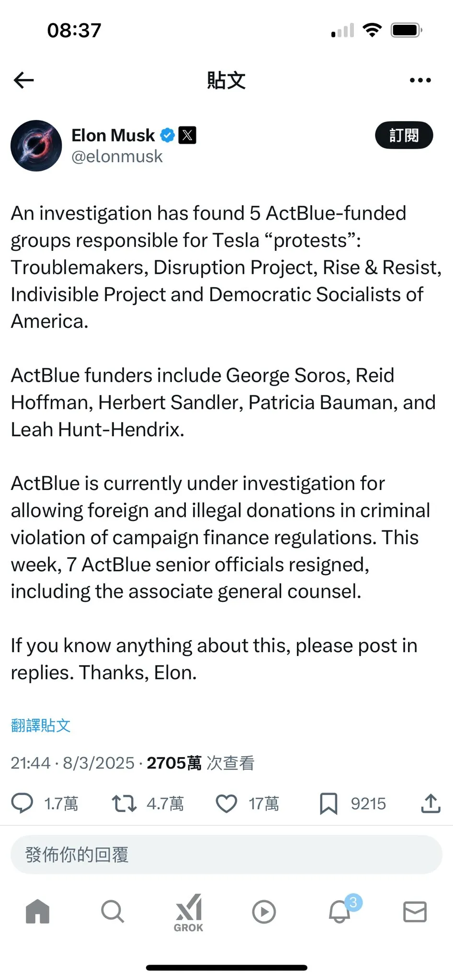Image resolution: width=453 pixels, height=980 pixels.
Task: Open the Grok tab
Action: [x=189, y=913]
